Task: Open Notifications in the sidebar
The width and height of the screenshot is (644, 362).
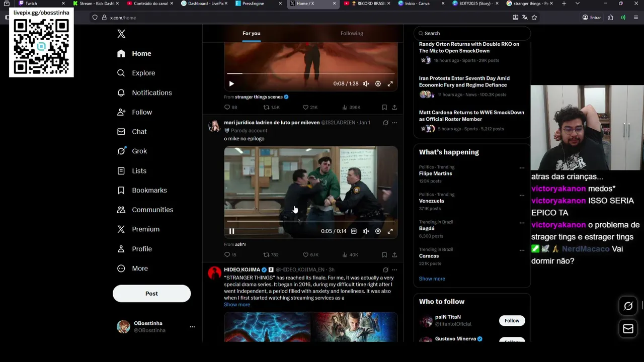Action: tap(144, 93)
